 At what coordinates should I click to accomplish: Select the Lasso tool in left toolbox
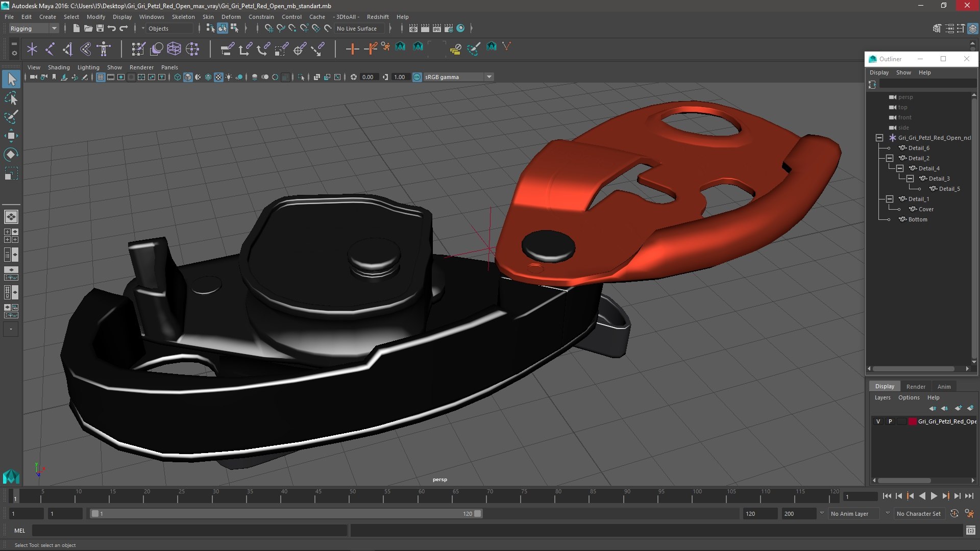pyautogui.click(x=11, y=98)
